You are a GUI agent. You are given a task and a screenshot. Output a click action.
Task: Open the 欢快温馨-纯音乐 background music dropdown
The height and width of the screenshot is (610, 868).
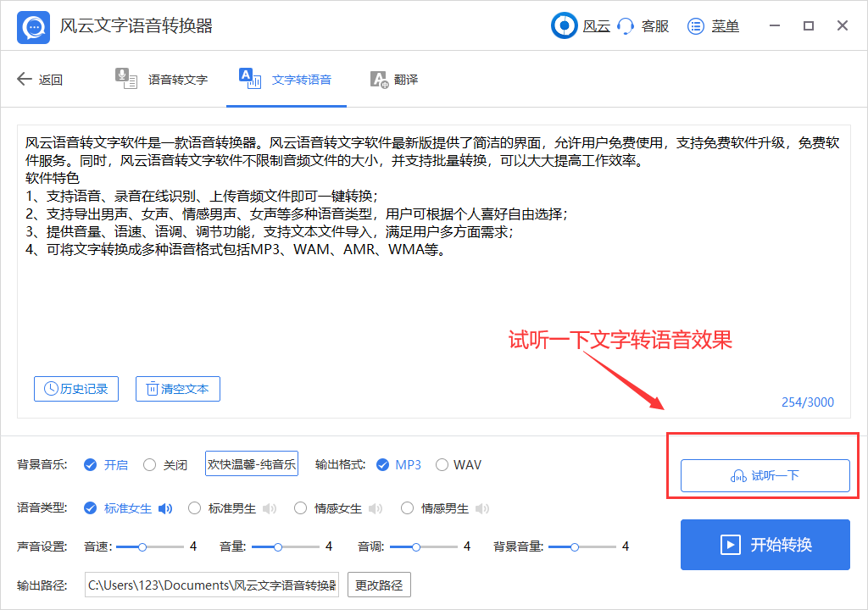click(x=252, y=464)
